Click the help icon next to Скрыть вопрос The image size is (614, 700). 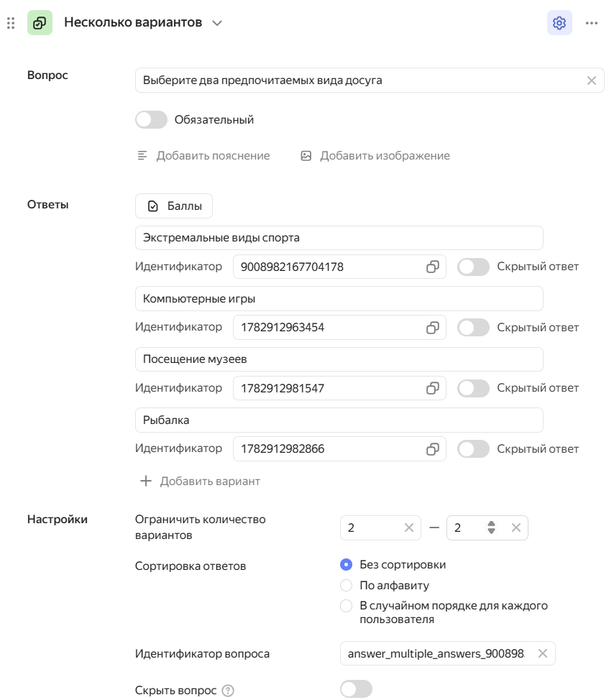[228, 691]
